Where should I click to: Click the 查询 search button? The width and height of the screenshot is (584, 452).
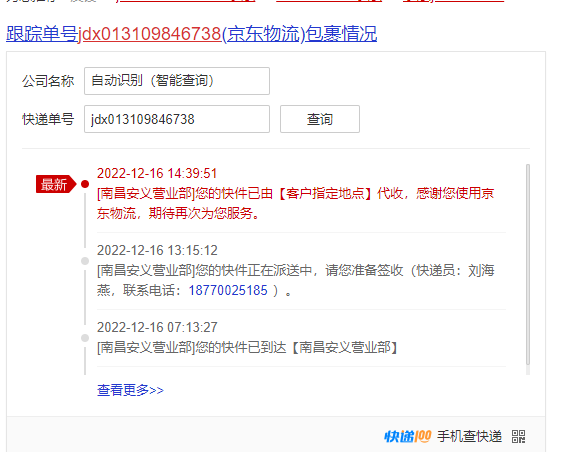tap(320, 119)
